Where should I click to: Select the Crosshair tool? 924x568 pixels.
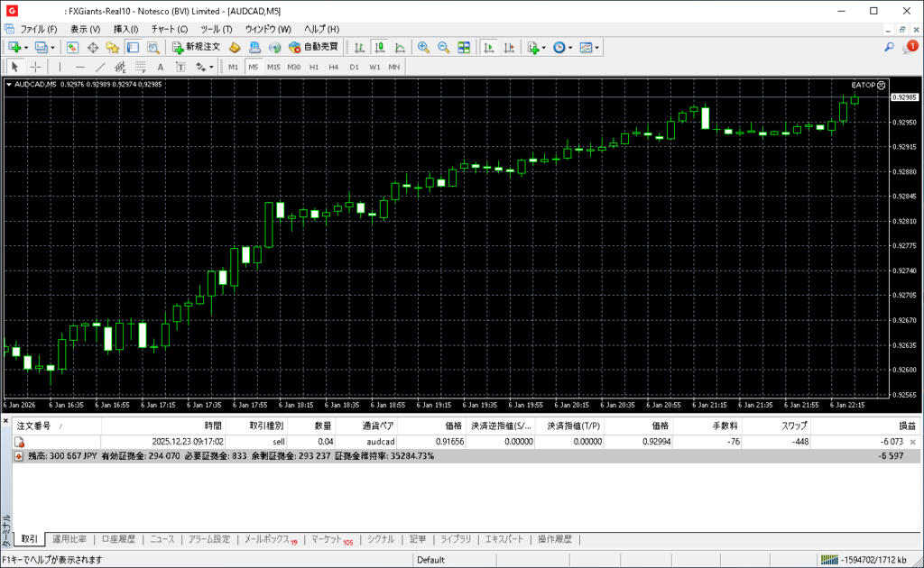[36, 67]
